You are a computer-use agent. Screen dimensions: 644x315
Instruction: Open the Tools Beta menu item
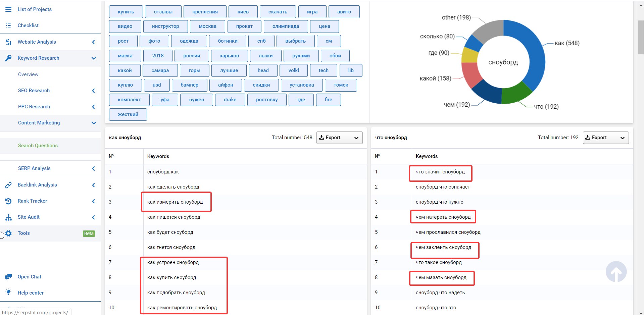coord(50,233)
